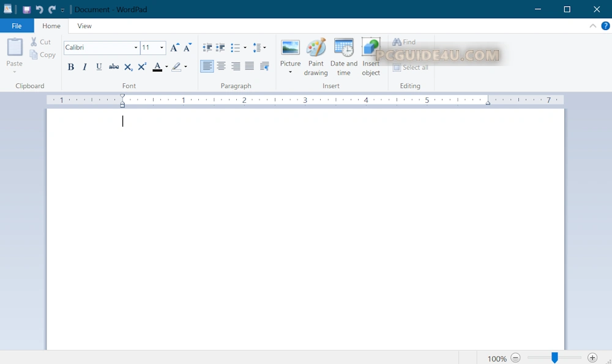Toggle Italic text style
This screenshot has width=612, height=364.
click(x=84, y=67)
